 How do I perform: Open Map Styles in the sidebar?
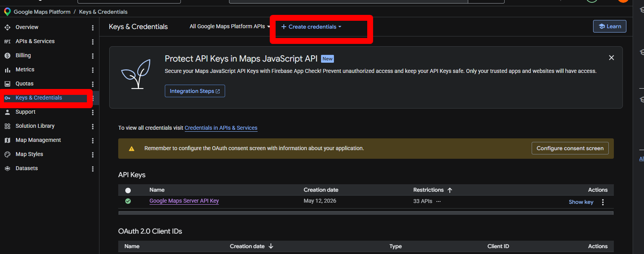click(x=29, y=154)
